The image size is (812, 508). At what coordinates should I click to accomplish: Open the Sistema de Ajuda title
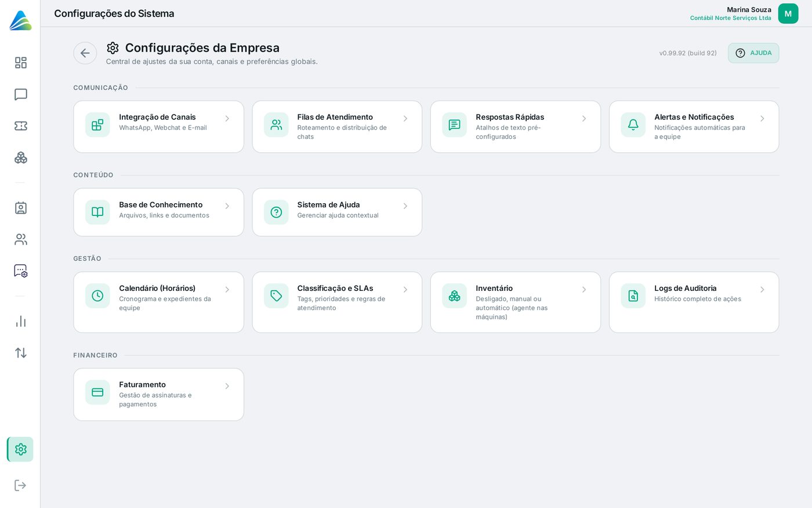coord(329,205)
